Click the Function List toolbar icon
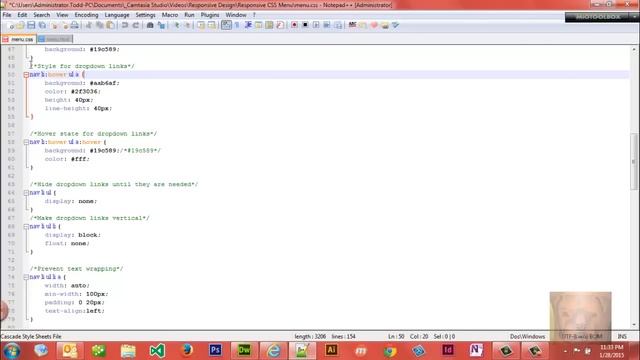This screenshot has height=360, width=640. coord(280,25)
